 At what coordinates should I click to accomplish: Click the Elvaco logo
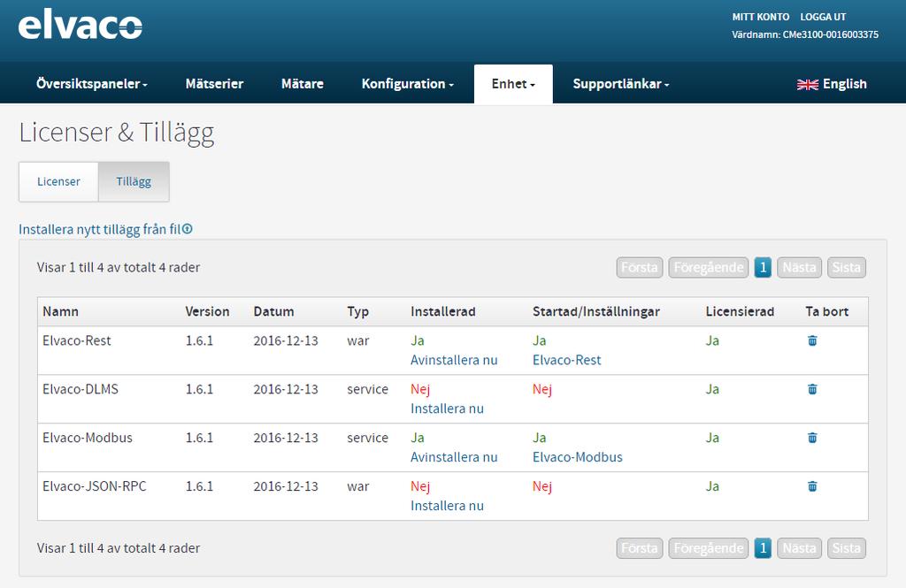click(81, 25)
